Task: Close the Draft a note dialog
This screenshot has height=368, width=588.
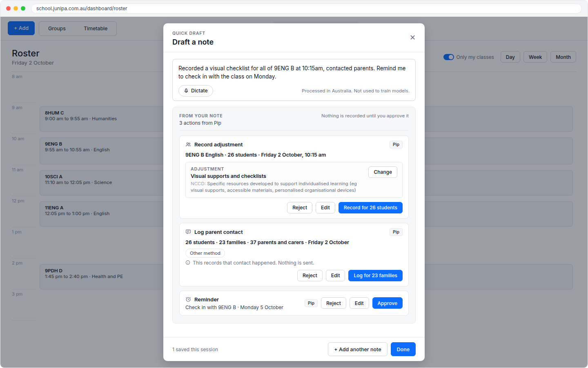Action: (412, 38)
